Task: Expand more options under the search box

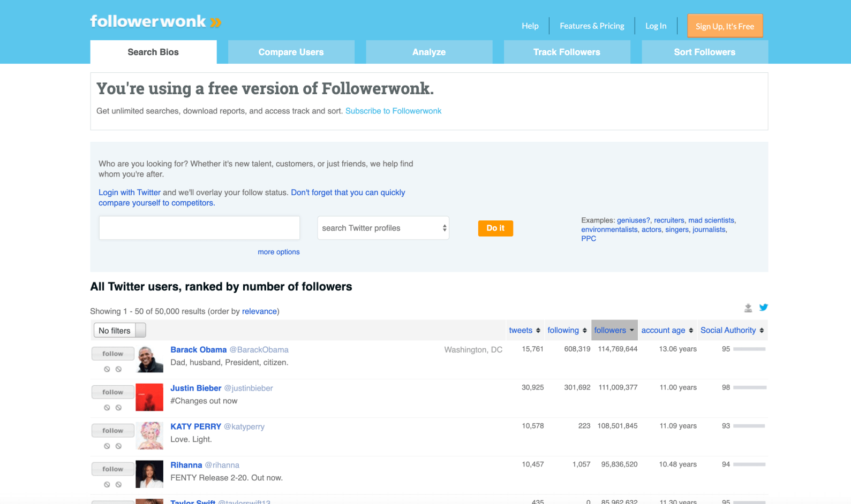Action: click(x=278, y=252)
